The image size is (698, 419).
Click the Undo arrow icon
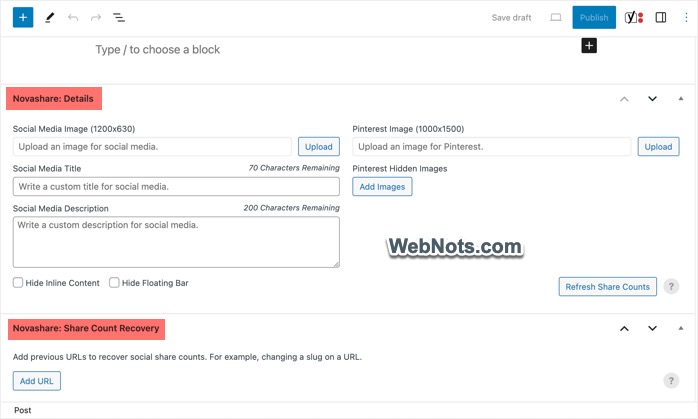click(x=73, y=18)
